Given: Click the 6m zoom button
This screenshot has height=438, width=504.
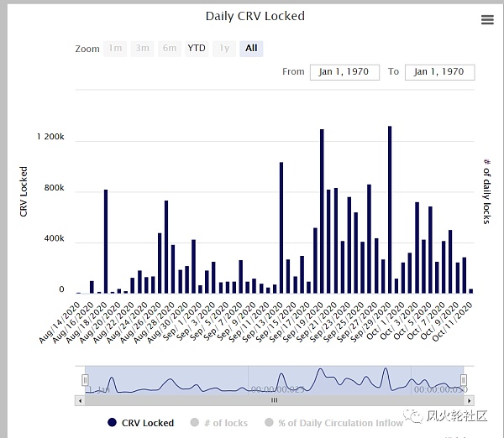Looking at the screenshot, I should tap(170, 49).
